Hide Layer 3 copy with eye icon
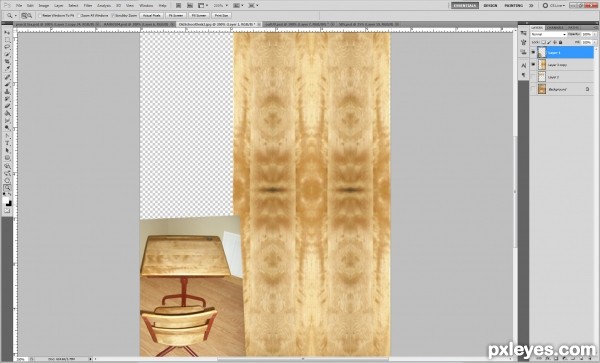 coord(533,65)
